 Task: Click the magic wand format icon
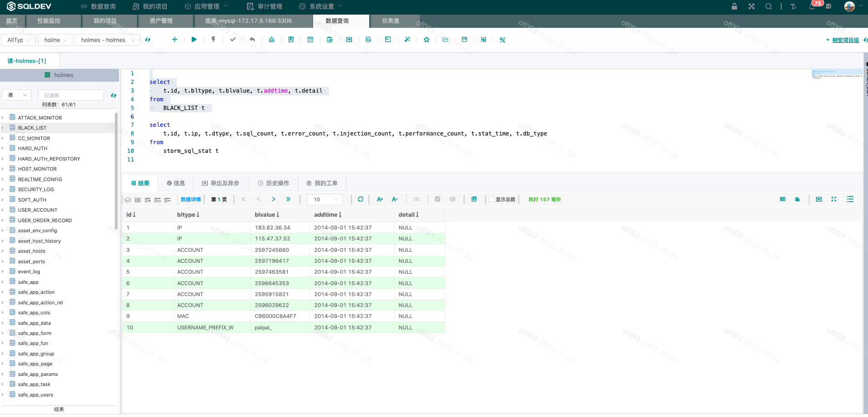tap(408, 40)
